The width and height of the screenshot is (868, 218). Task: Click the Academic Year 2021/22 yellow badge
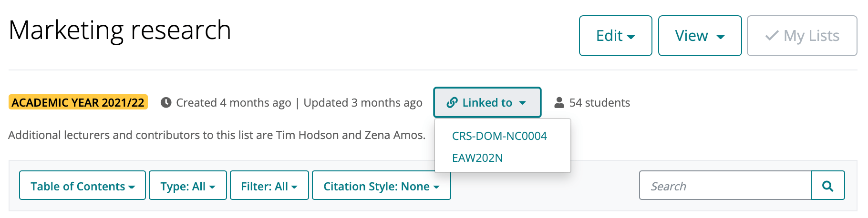coord(78,102)
